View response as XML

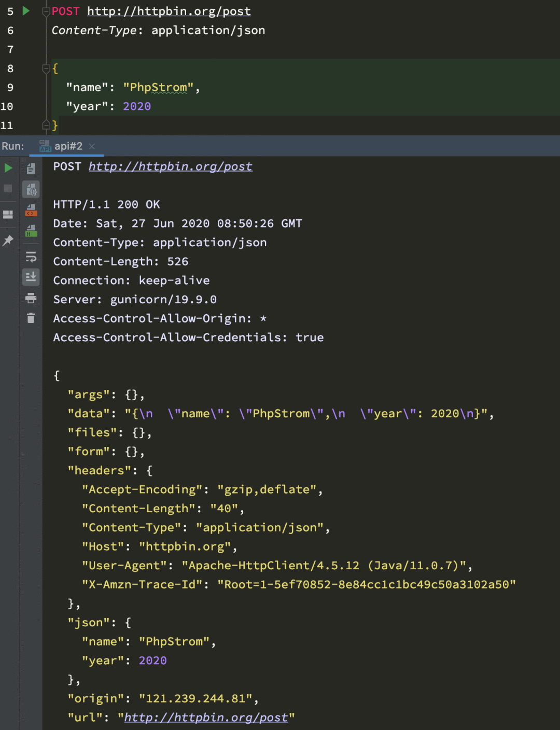(x=31, y=210)
